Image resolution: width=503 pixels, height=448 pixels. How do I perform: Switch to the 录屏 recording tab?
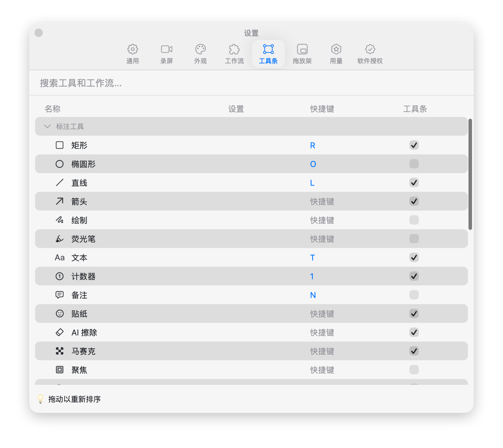pos(167,54)
